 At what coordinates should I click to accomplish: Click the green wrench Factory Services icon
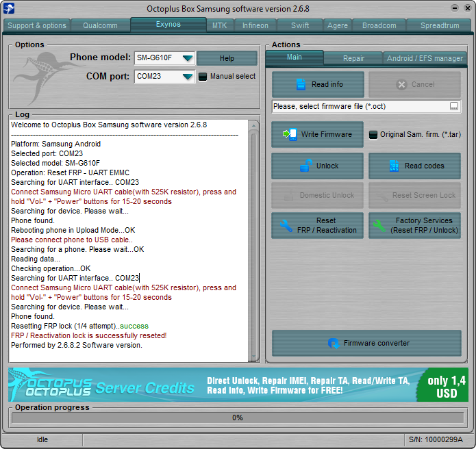point(379,226)
